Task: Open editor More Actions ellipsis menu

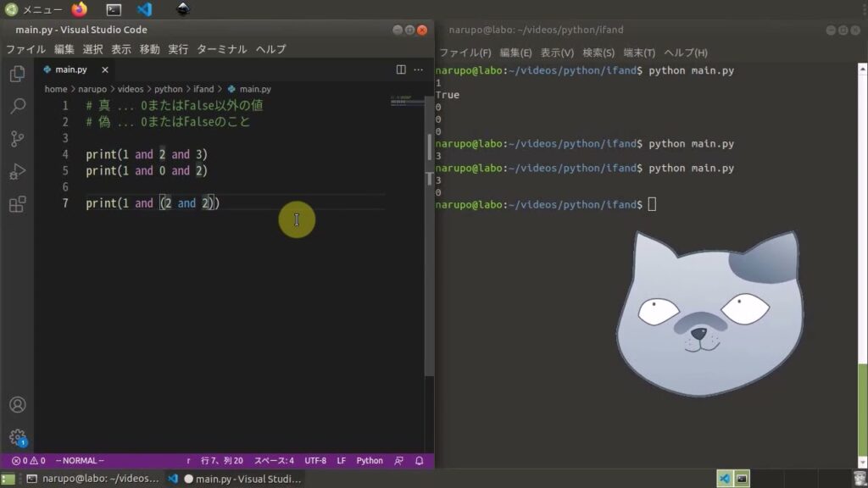Action: coord(420,69)
